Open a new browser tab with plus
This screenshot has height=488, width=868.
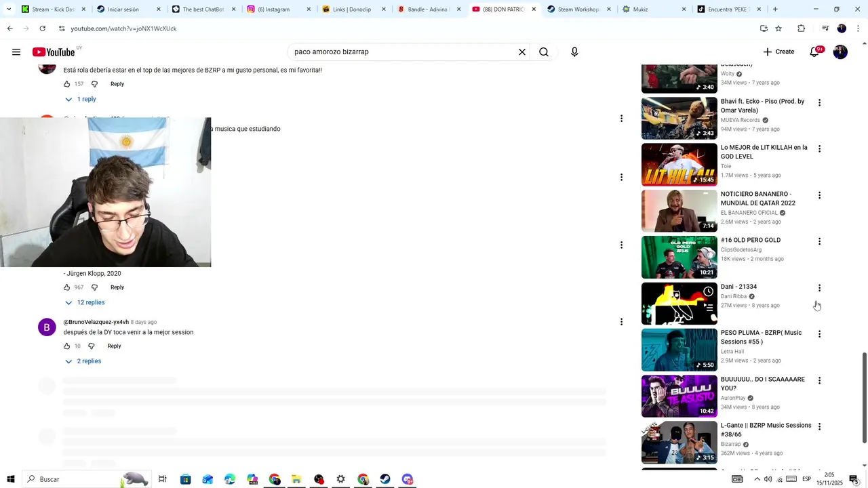point(775,9)
